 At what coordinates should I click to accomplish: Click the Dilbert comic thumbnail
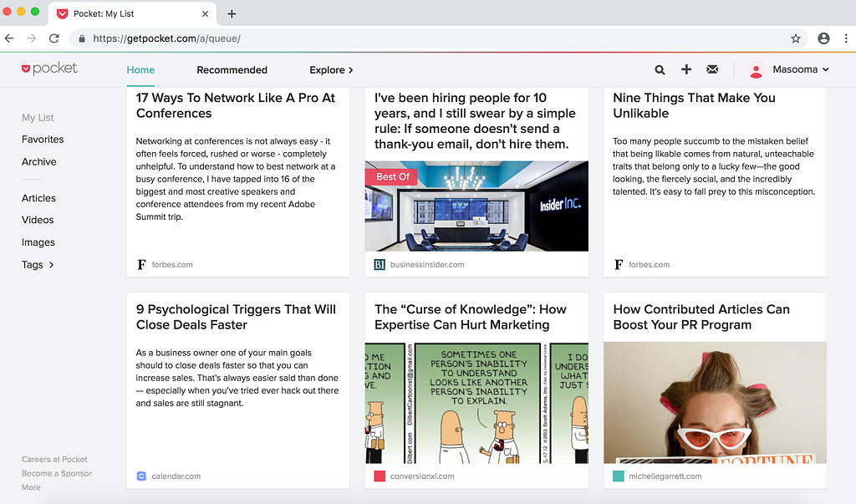click(476, 403)
